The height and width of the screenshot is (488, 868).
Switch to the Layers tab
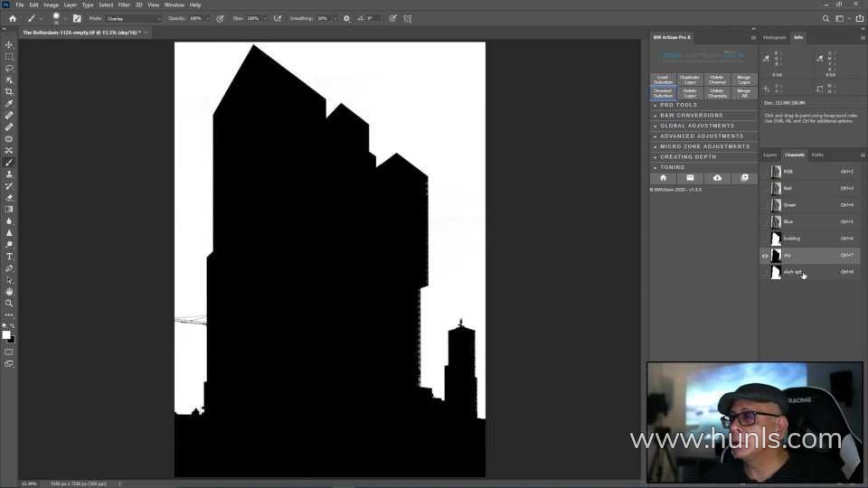pos(769,155)
